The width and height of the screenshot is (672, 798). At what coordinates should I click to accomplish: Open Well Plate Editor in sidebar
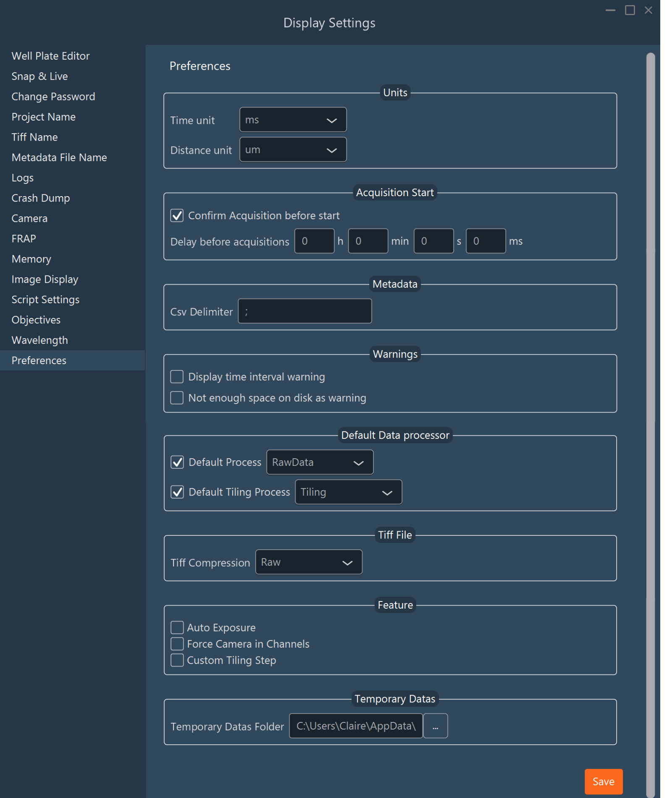tap(50, 56)
